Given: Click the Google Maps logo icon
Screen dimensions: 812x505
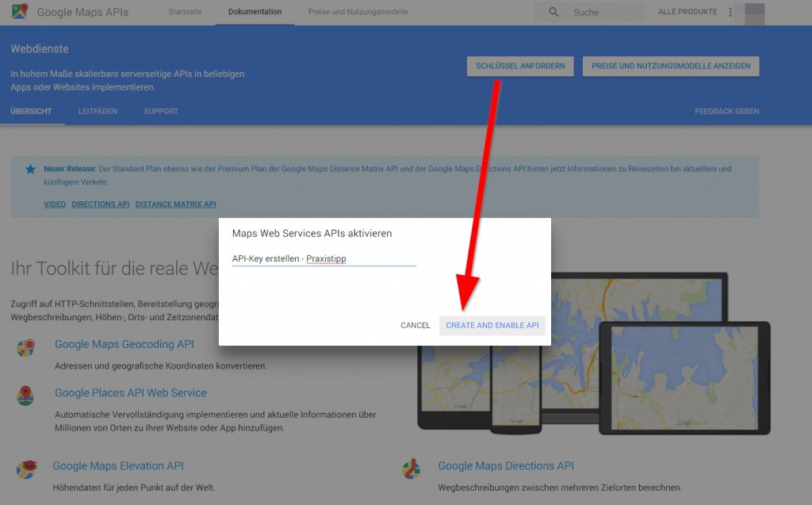Looking at the screenshot, I should click(21, 12).
